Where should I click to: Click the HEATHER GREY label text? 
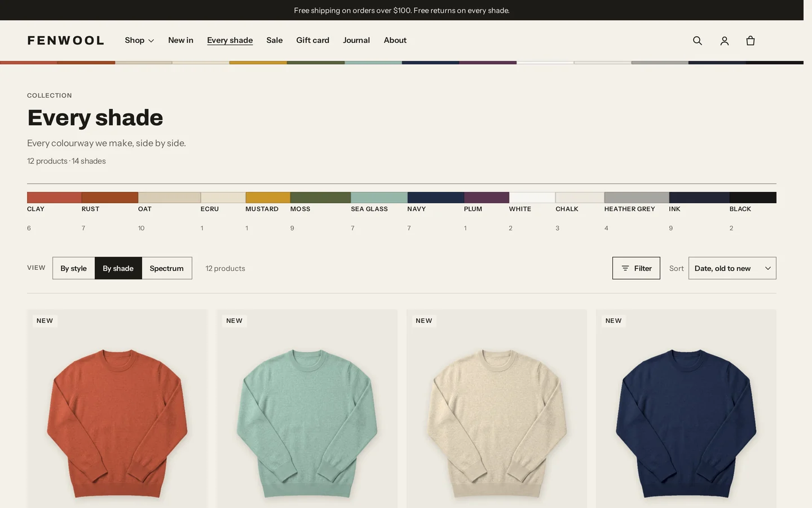coord(630,209)
